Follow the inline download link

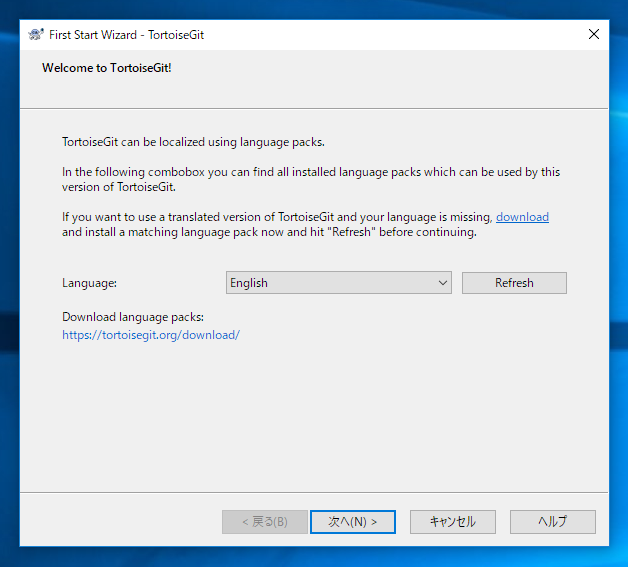pos(522,217)
